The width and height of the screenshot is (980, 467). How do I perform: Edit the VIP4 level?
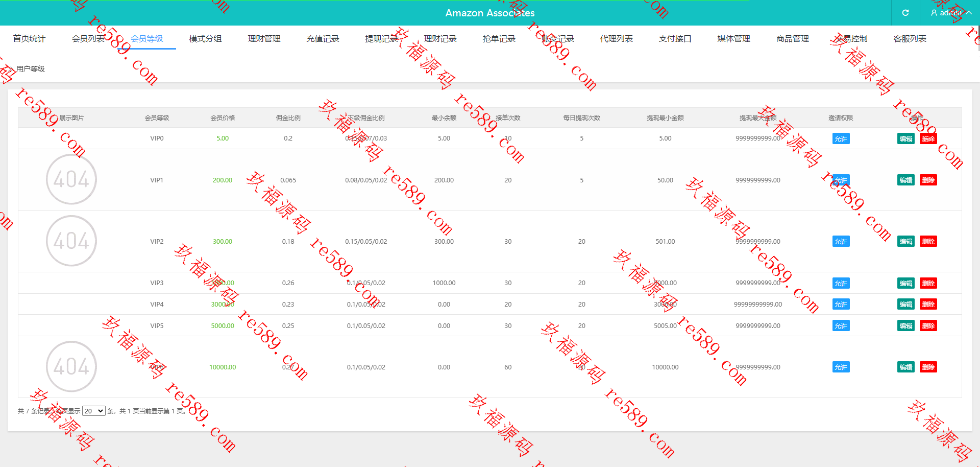click(906, 304)
